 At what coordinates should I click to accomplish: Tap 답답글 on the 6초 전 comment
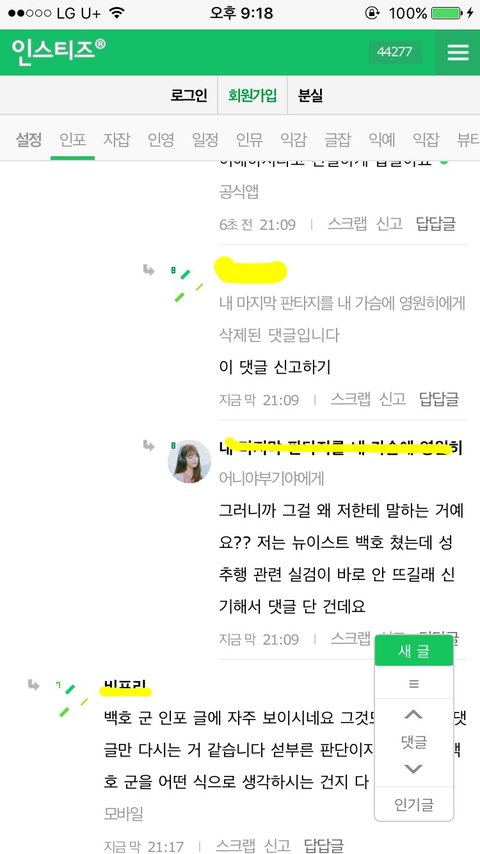(436, 224)
